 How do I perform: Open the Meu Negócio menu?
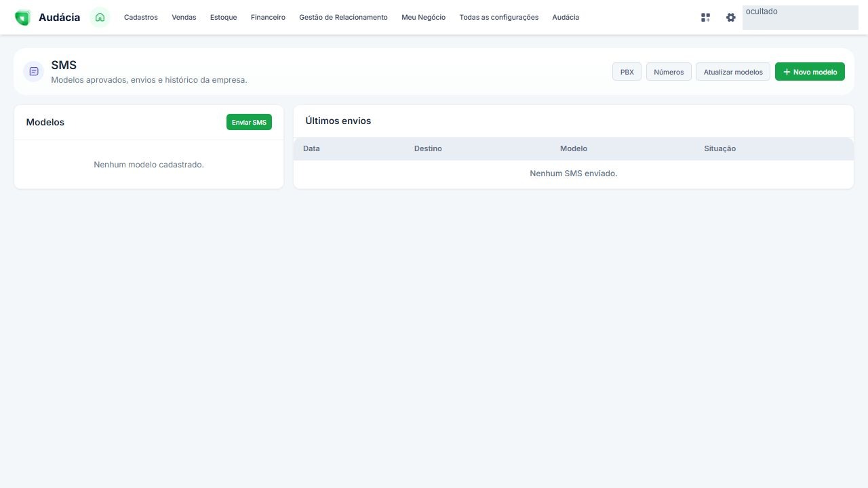[423, 18]
